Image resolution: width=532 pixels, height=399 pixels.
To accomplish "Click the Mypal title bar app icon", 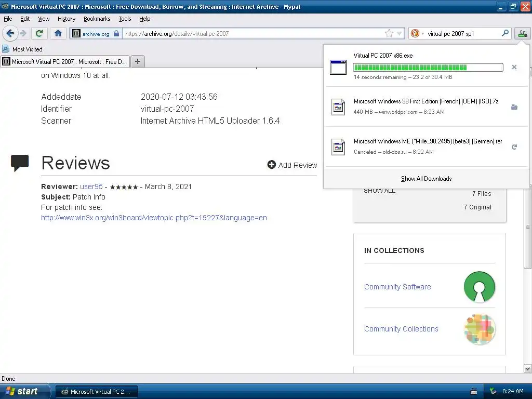I will [5, 6].
